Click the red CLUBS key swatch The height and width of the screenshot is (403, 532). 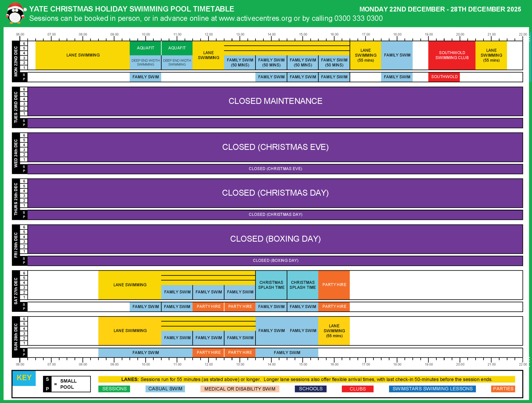click(x=357, y=389)
